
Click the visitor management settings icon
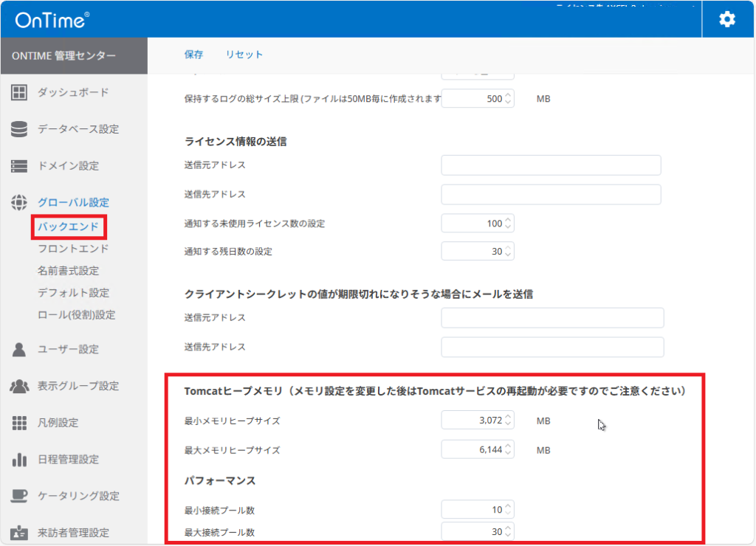coord(19,533)
